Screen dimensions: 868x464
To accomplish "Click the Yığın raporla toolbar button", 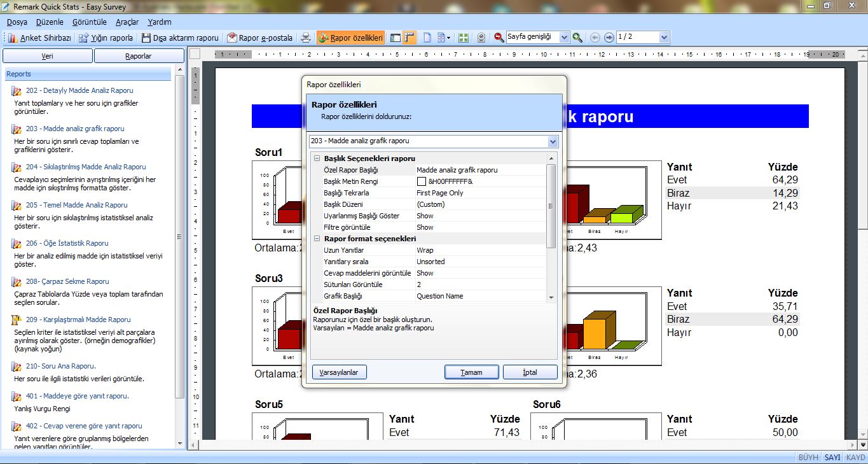I will coord(106,38).
